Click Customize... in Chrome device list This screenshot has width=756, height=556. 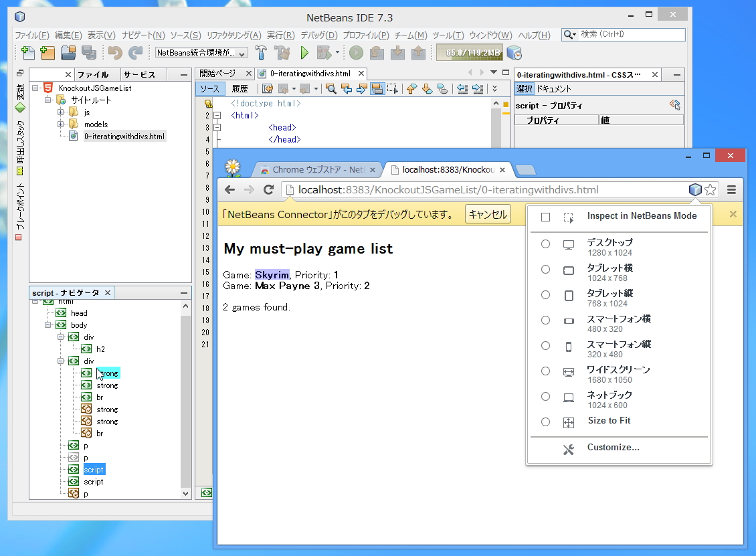612,448
